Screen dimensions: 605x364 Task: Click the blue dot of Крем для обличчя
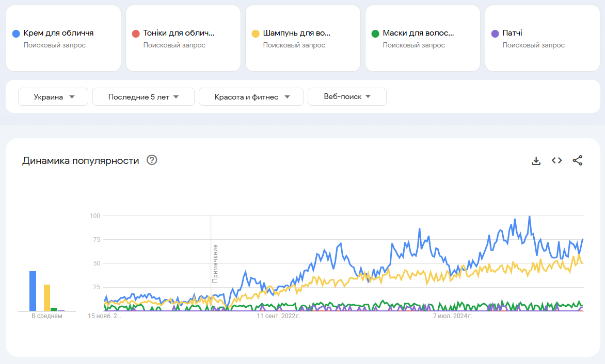pyautogui.click(x=16, y=34)
